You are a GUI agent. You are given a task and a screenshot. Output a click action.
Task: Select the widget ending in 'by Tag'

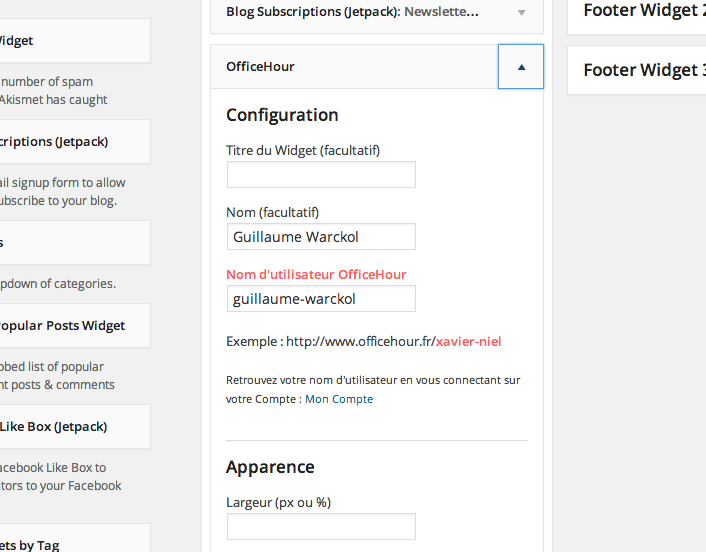click(75, 538)
